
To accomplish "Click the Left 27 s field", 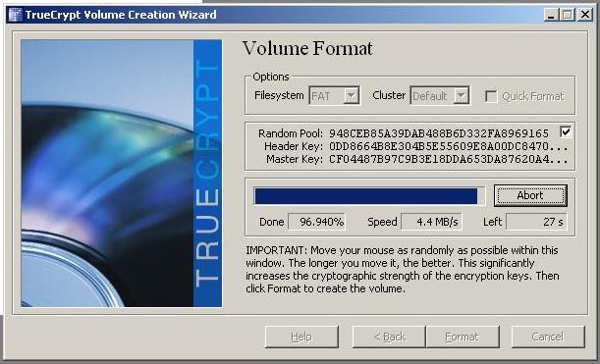I will (536, 222).
